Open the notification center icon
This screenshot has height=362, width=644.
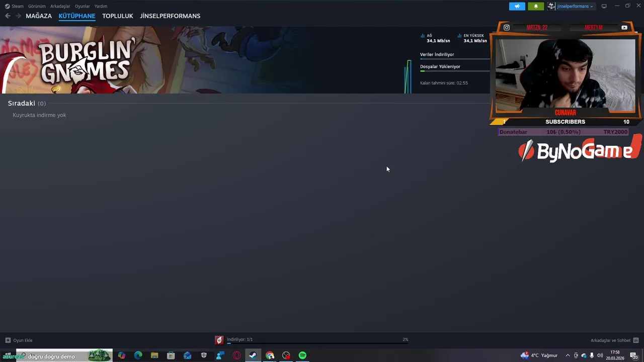click(633, 355)
